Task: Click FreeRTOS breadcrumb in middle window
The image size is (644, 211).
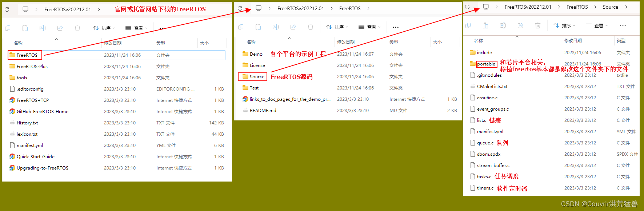Action: pos(350,8)
